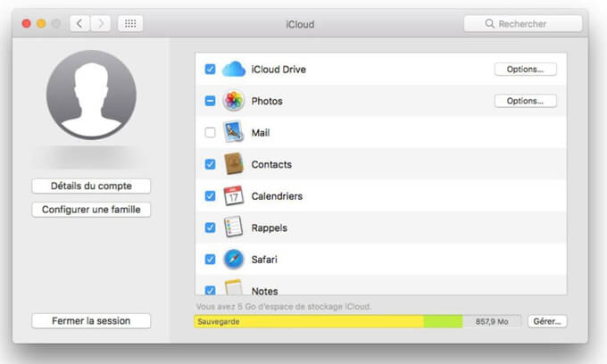Image resolution: width=607 pixels, height=364 pixels.
Task: Go back with the left arrow button
Action: click(79, 23)
